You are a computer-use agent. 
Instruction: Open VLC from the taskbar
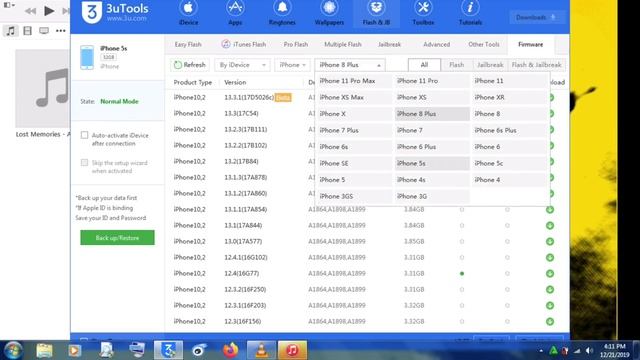point(261,350)
